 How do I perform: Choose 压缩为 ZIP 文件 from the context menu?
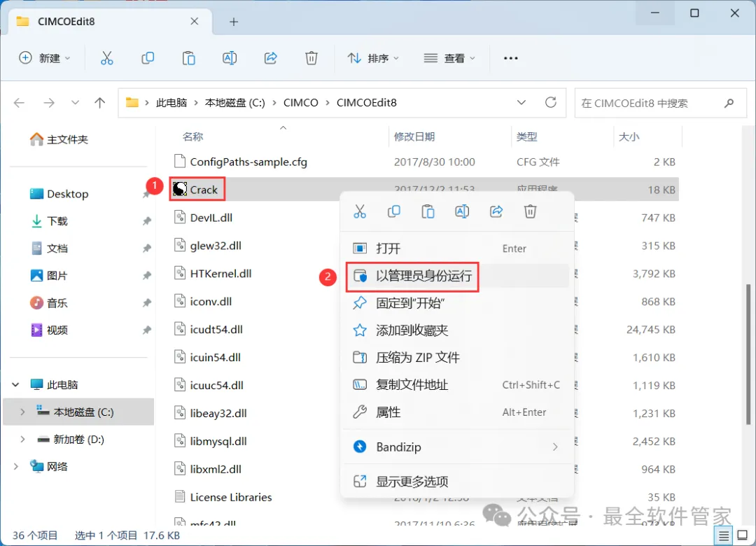tap(457, 358)
